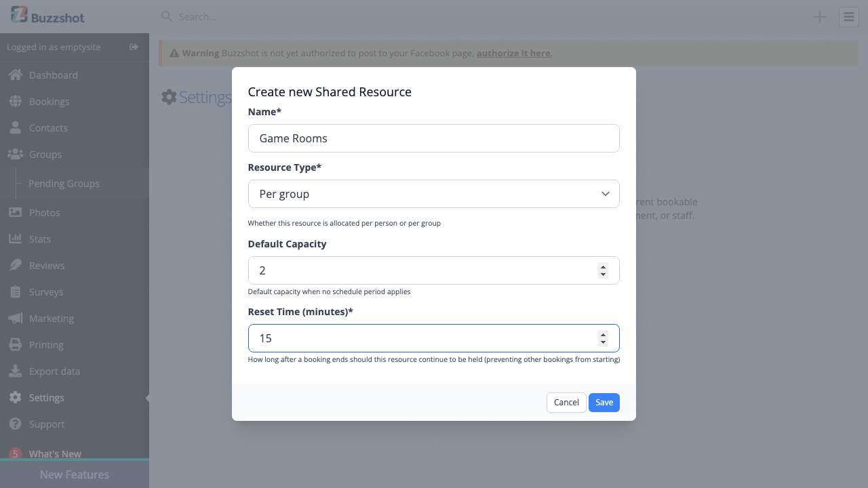Follow the authorize it here link

514,52
